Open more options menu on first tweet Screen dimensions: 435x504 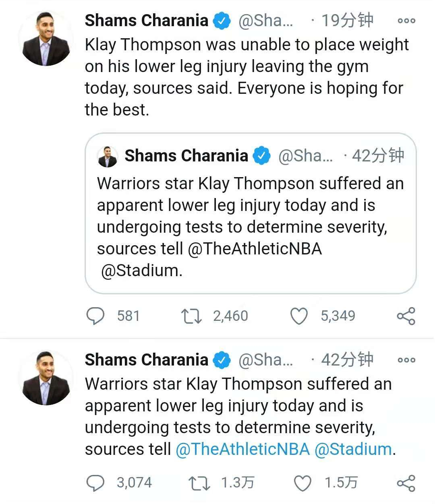(x=406, y=21)
